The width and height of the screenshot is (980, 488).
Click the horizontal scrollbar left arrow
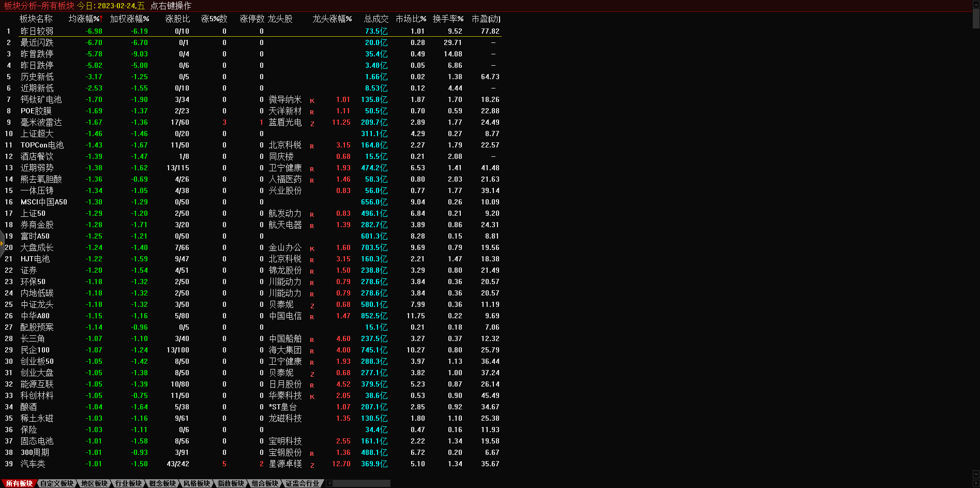(329, 483)
